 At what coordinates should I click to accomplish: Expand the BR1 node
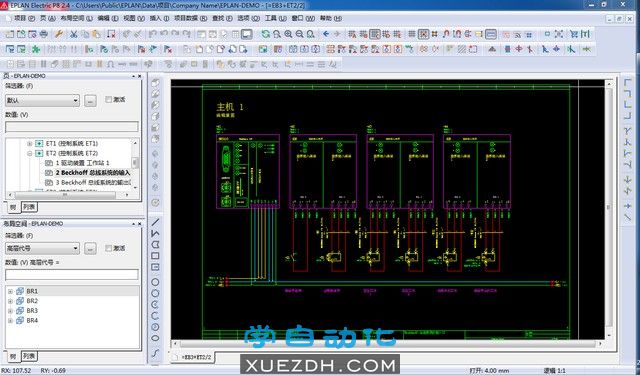click(10, 291)
